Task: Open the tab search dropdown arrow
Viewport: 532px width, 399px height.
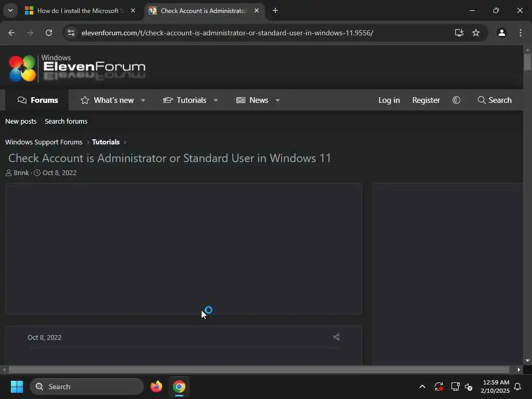Action: pos(10,10)
